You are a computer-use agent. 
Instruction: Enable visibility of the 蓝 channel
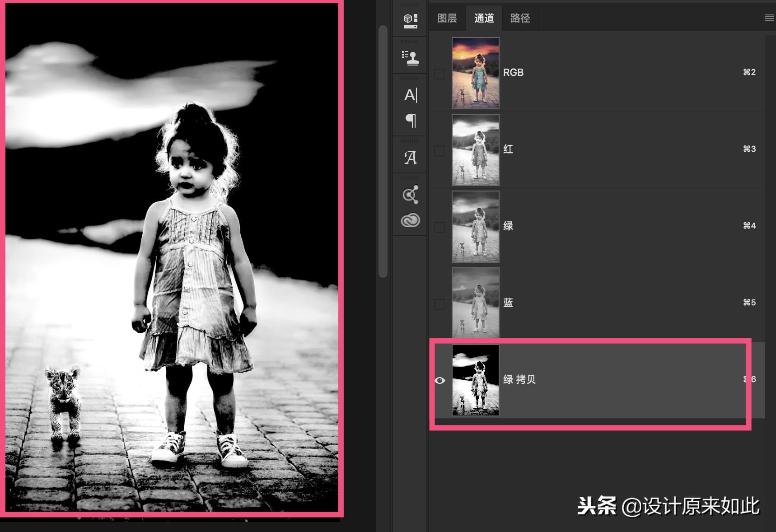pyautogui.click(x=439, y=304)
